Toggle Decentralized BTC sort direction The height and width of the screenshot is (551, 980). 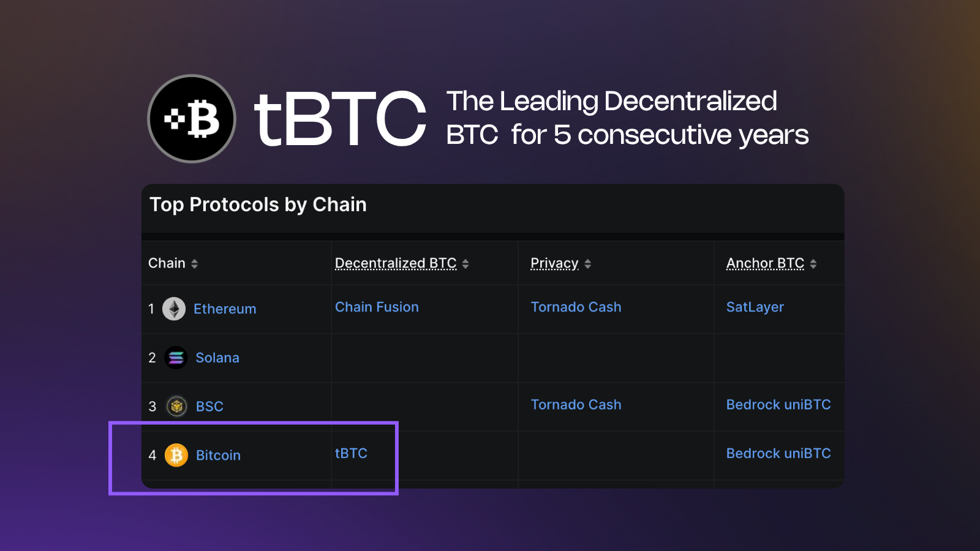click(x=466, y=263)
